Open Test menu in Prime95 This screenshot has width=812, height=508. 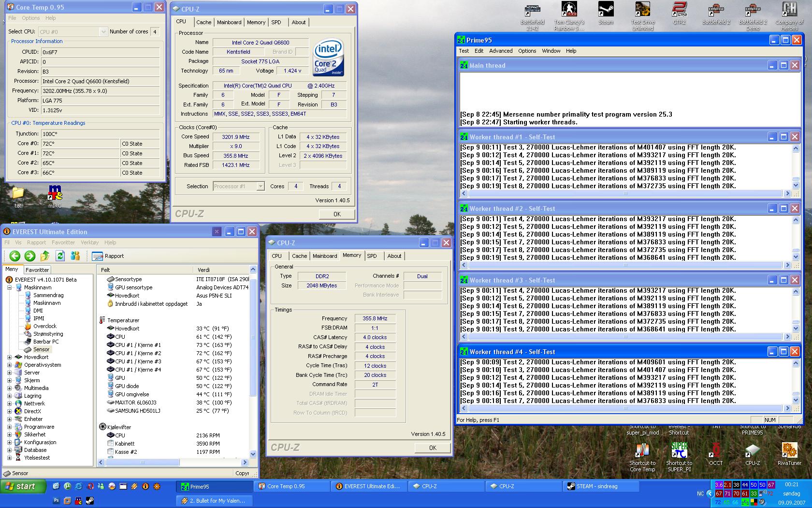click(464, 51)
